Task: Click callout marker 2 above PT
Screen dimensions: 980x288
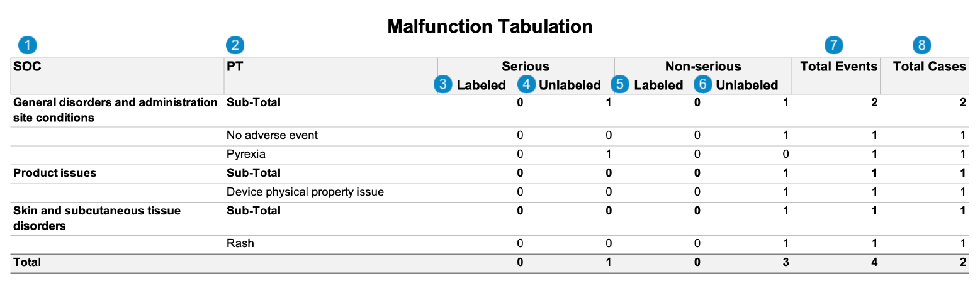Action: 235,45
